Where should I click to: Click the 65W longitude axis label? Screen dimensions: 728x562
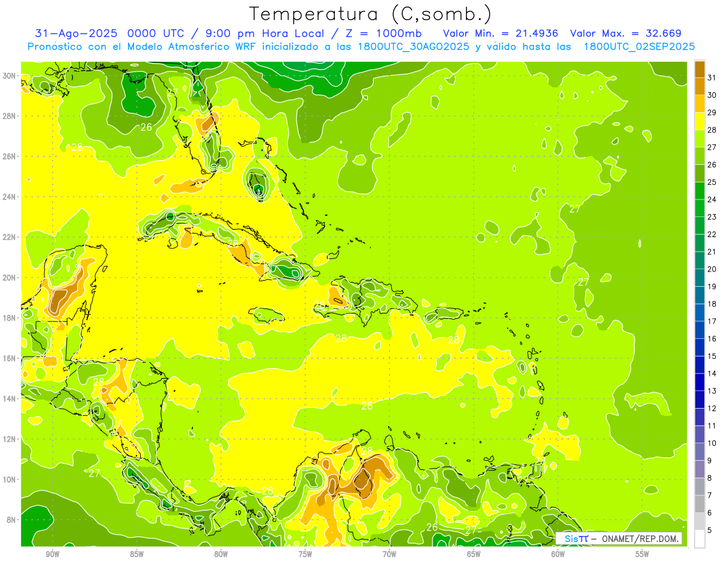tap(474, 554)
